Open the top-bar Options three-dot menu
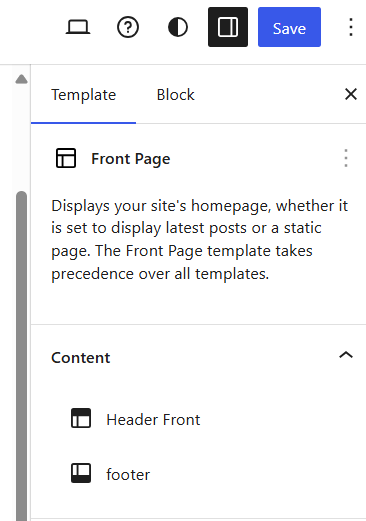Image resolution: width=366 pixels, height=521 pixels. (351, 27)
